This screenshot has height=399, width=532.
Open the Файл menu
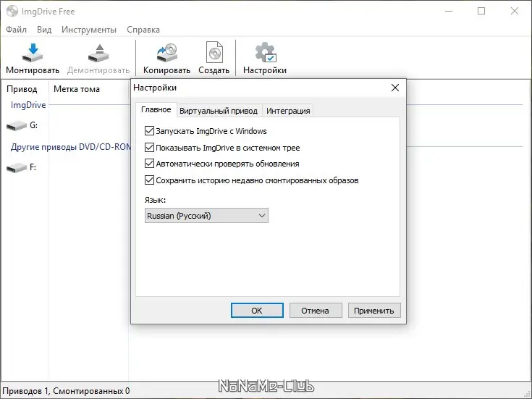tap(16, 30)
